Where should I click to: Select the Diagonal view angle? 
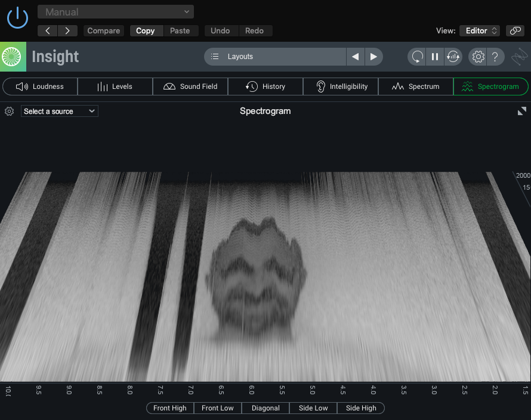click(265, 408)
